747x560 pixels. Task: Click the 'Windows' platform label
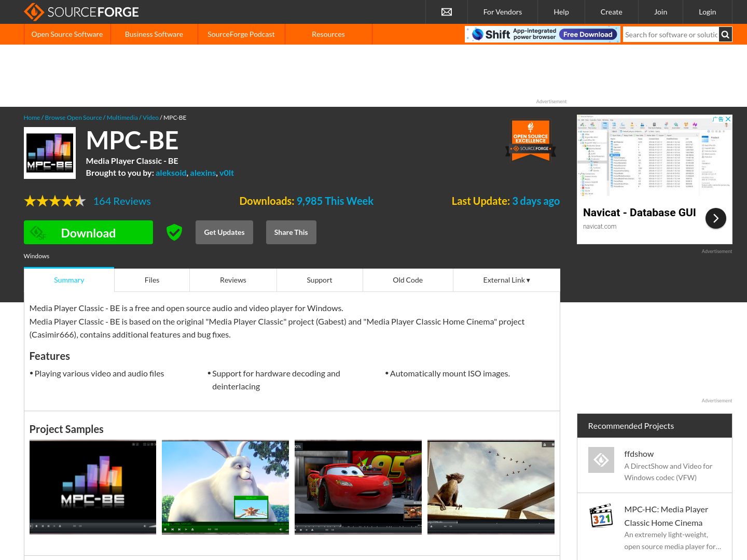click(36, 256)
